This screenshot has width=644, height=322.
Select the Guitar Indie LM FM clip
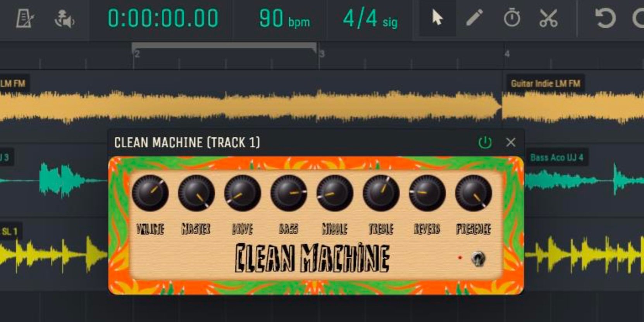click(x=573, y=105)
